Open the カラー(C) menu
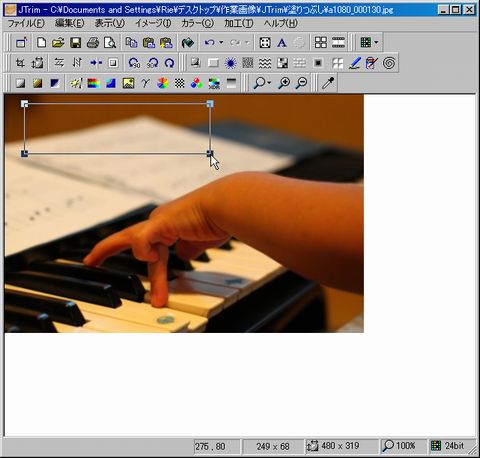The width and height of the screenshot is (480, 458). point(197,23)
